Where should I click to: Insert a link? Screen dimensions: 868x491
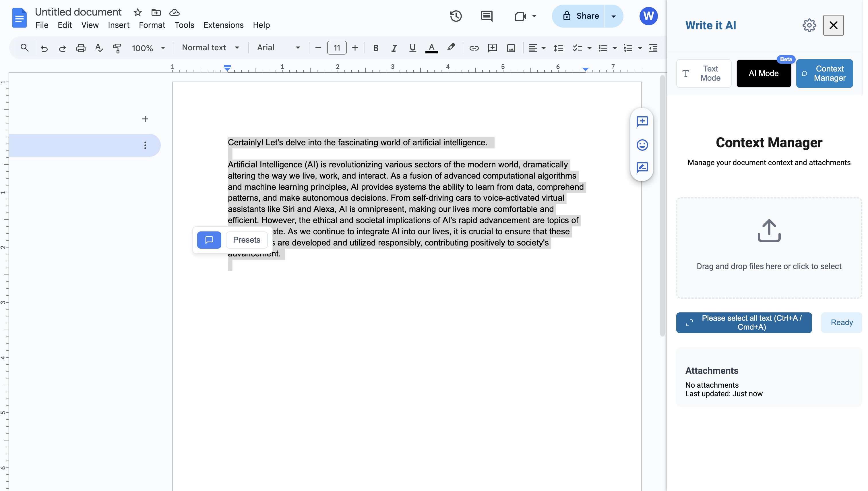(x=474, y=48)
